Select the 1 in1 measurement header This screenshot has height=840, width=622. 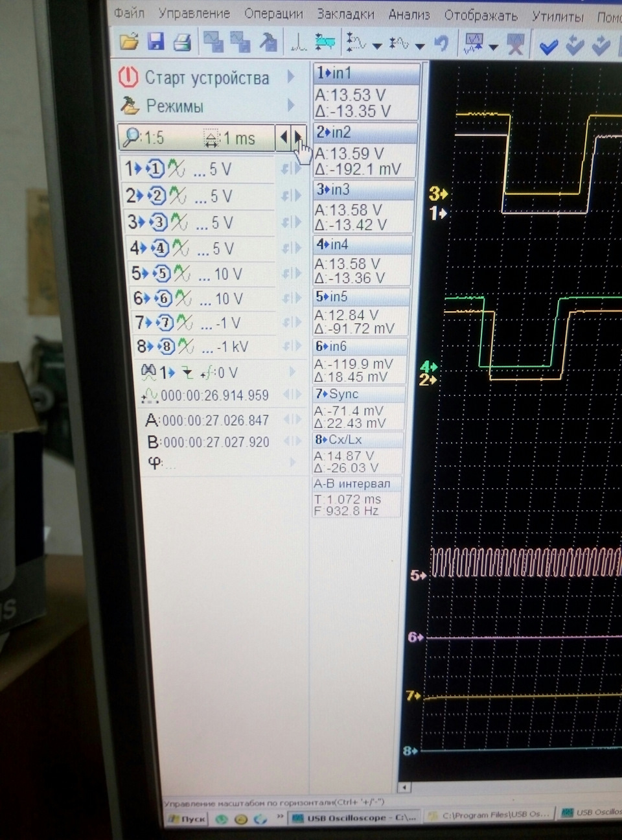[x=367, y=73]
